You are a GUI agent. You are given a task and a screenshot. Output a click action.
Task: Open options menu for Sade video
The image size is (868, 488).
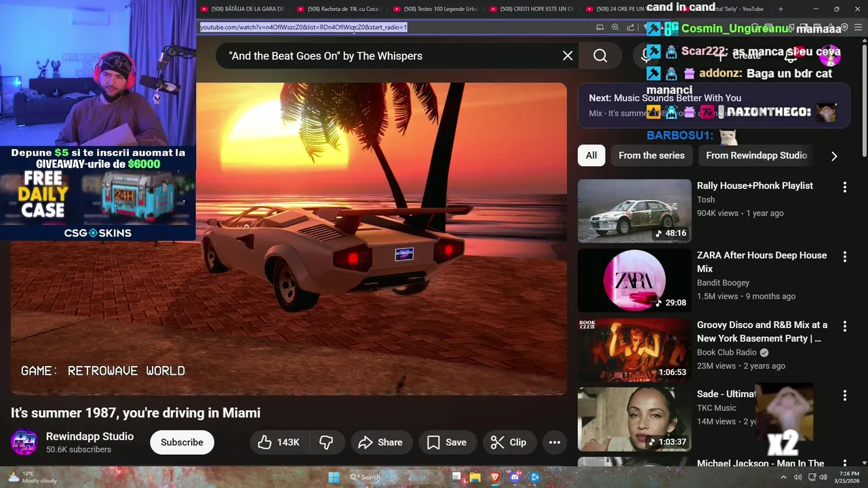[x=844, y=395]
